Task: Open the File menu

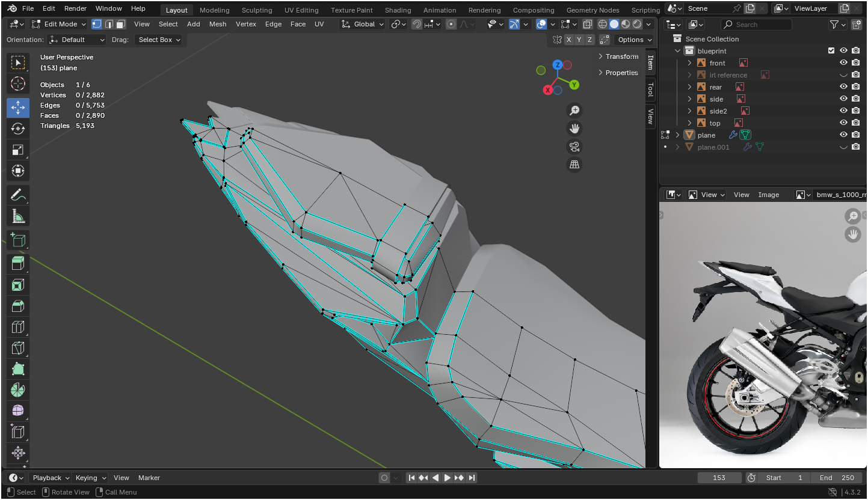Action: tap(28, 8)
